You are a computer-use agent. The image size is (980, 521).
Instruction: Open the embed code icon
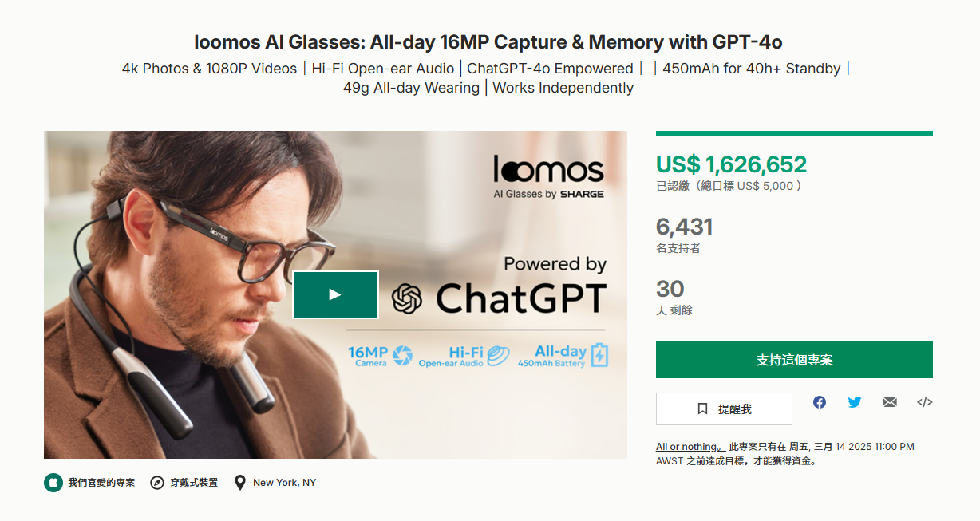tap(924, 402)
